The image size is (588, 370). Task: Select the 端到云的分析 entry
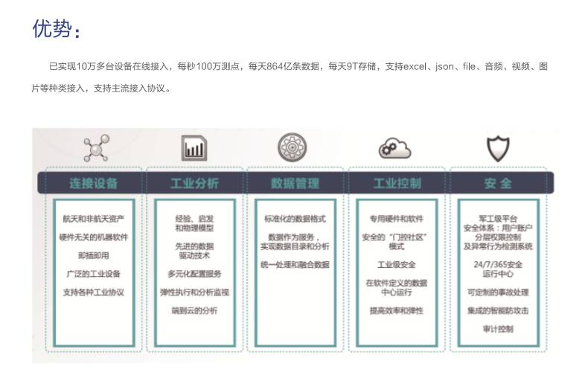point(194,310)
